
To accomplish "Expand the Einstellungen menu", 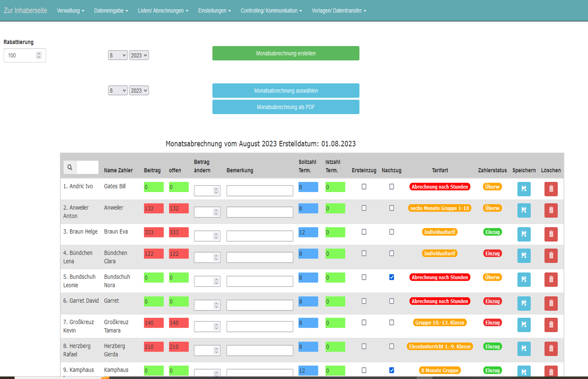I will 214,11.
